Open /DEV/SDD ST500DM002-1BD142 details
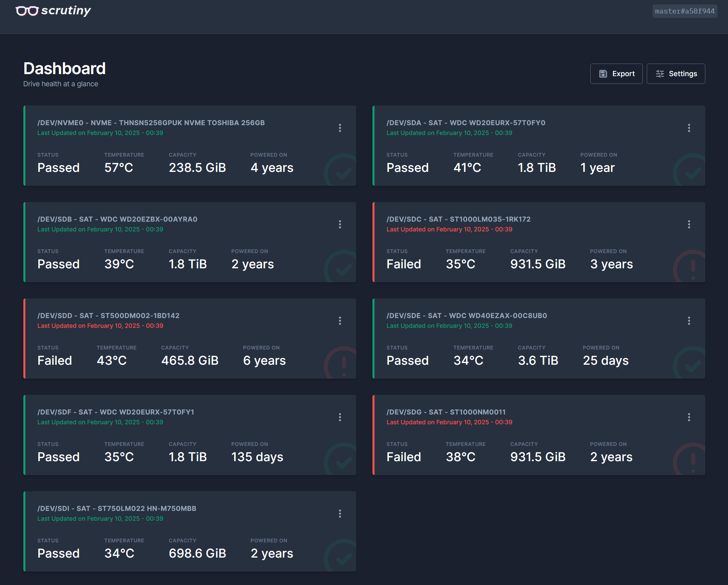Viewport: 728px width, 585px height. pyautogui.click(x=108, y=316)
